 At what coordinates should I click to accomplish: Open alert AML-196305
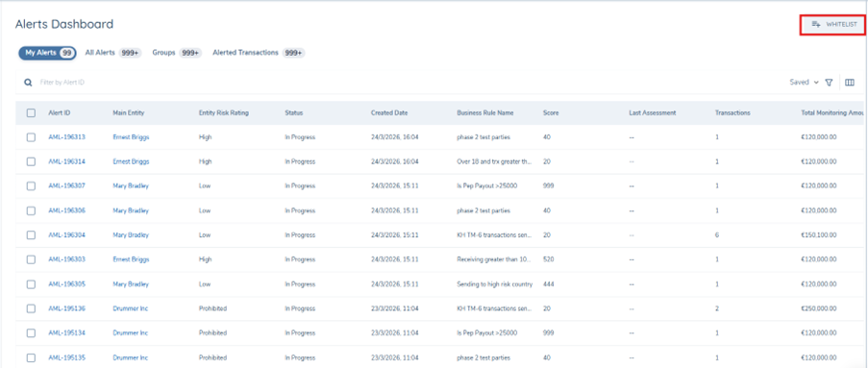(x=67, y=284)
